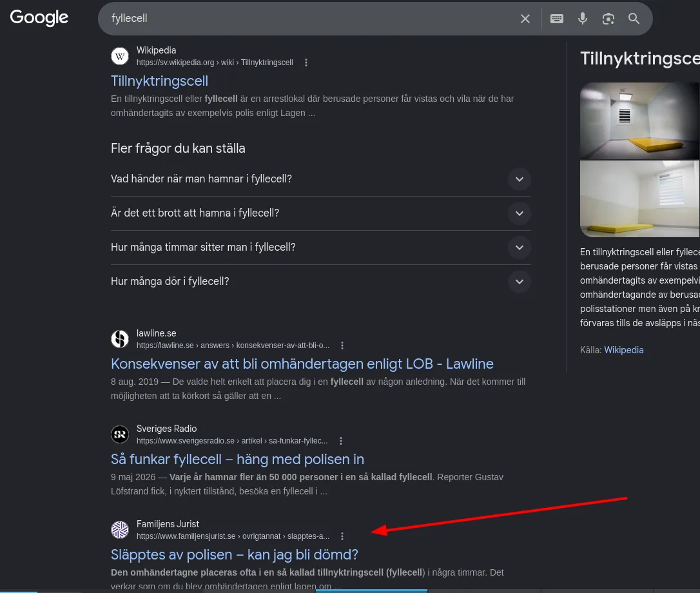Open the on-screen keyboard input tool
700x593 pixels.
(557, 19)
